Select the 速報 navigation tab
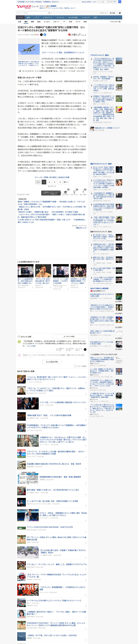 (x=28, y=17)
